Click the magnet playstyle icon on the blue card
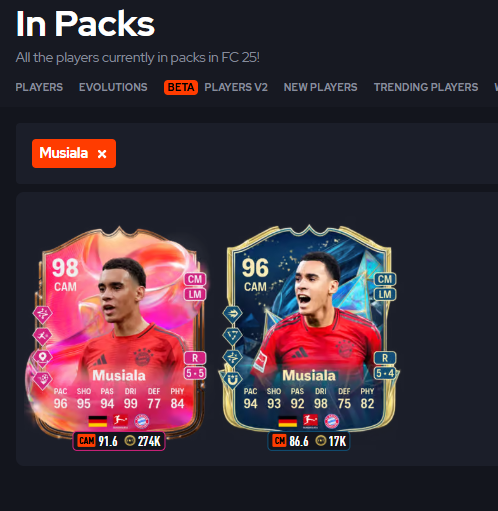 coord(232,379)
